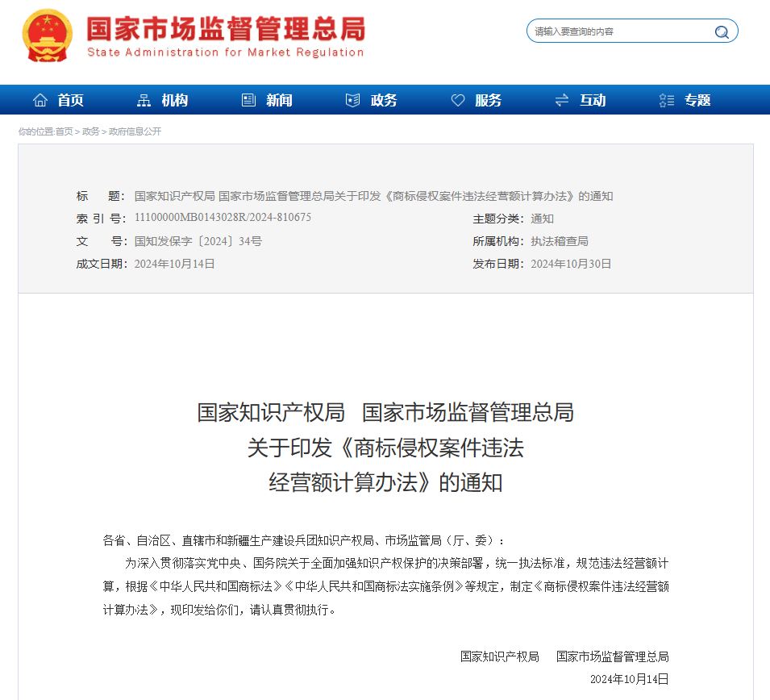The height and width of the screenshot is (700, 770).
Task: Go to the 新闻 section
Action: point(280,100)
